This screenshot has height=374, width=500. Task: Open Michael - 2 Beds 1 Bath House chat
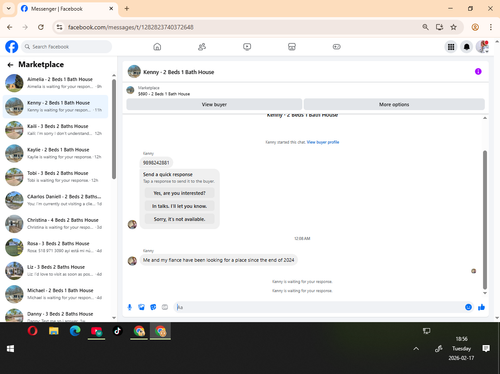(x=55, y=294)
